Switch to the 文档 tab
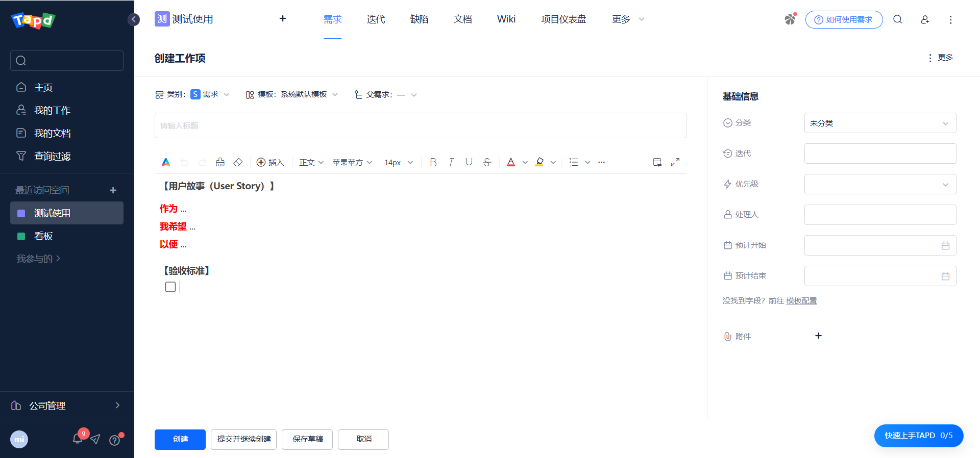 click(463, 19)
